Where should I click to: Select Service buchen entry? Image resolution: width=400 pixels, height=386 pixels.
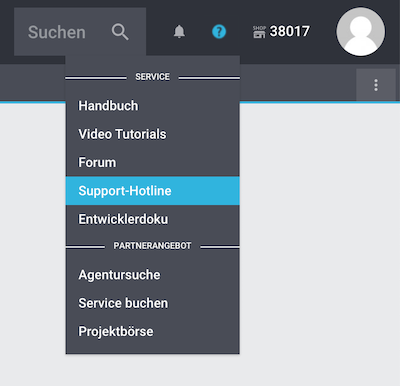click(153, 303)
